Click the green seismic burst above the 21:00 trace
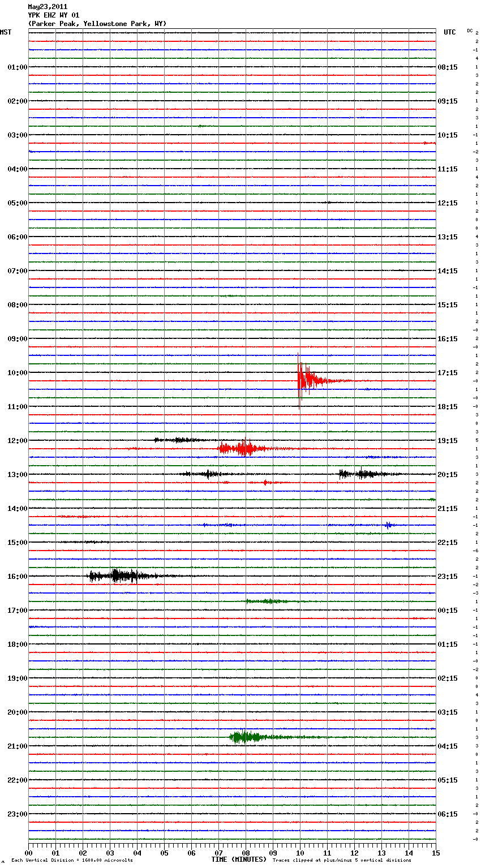 click(249, 737)
